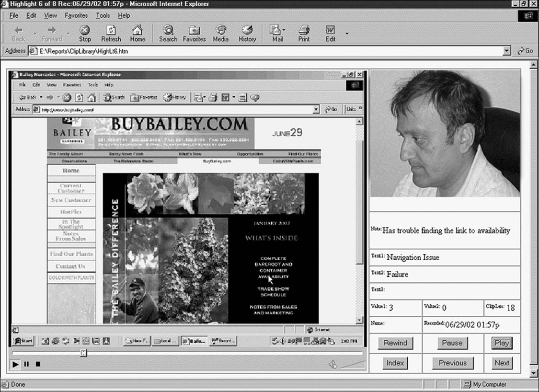Open the Favorites menu

tap(76, 15)
